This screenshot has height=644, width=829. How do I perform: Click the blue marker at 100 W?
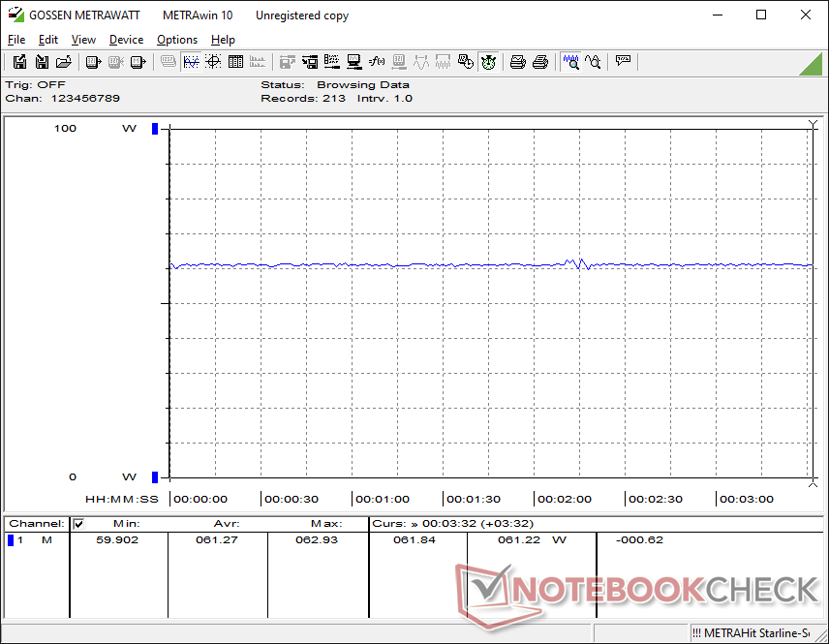tap(154, 129)
